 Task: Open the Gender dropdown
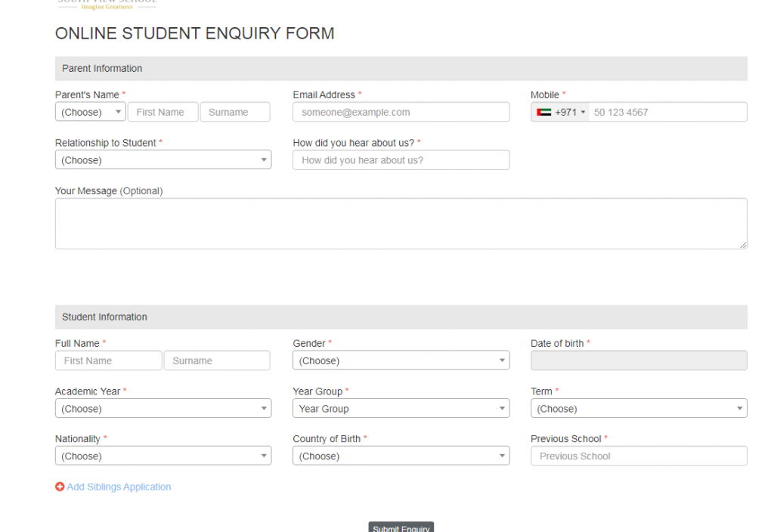point(401,360)
